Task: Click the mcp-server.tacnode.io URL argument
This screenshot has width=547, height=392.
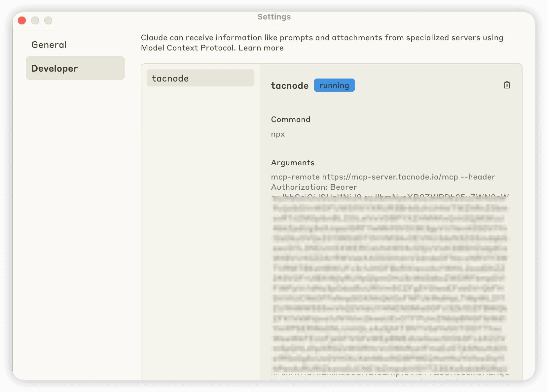Action: (390, 177)
